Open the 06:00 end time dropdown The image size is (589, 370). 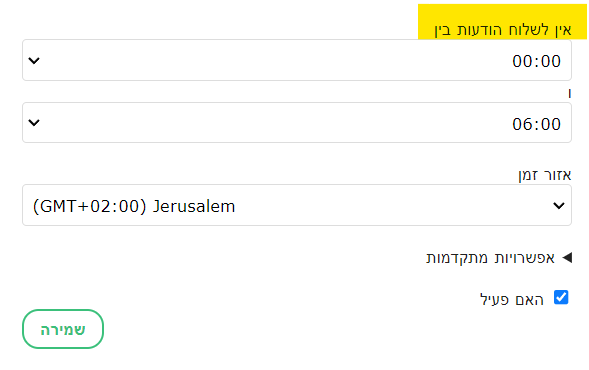[x=297, y=123]
